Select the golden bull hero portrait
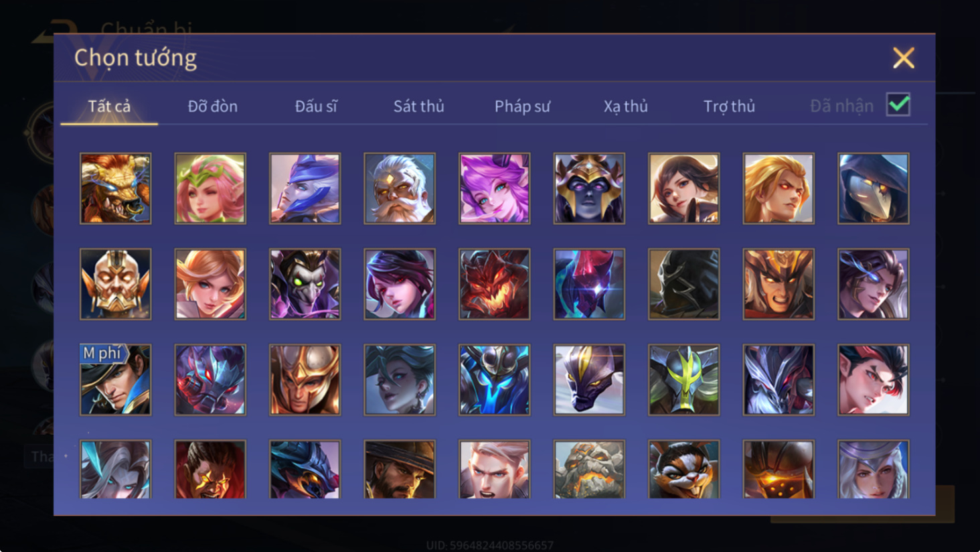Viewport: 980px width, 552px height. (116, 188)
